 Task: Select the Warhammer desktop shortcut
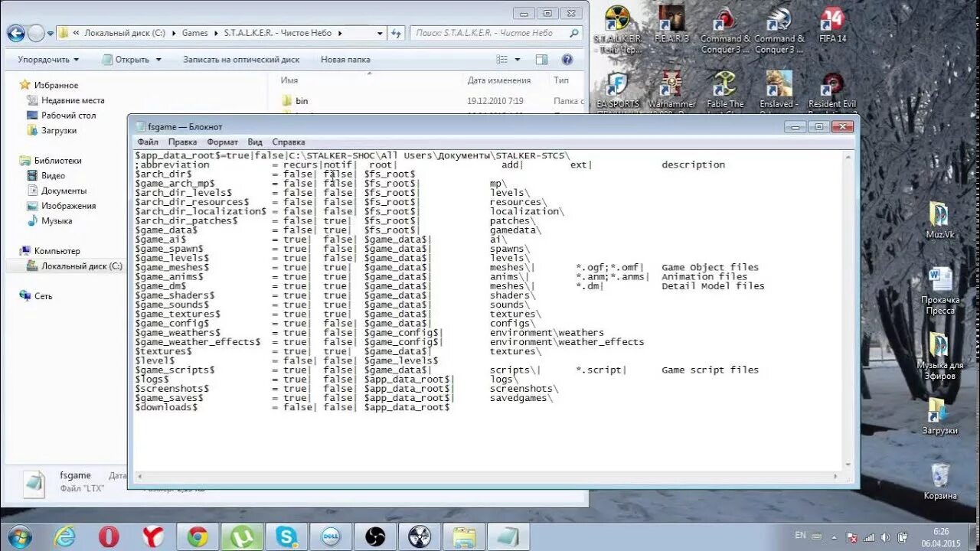tap(671, 90)
